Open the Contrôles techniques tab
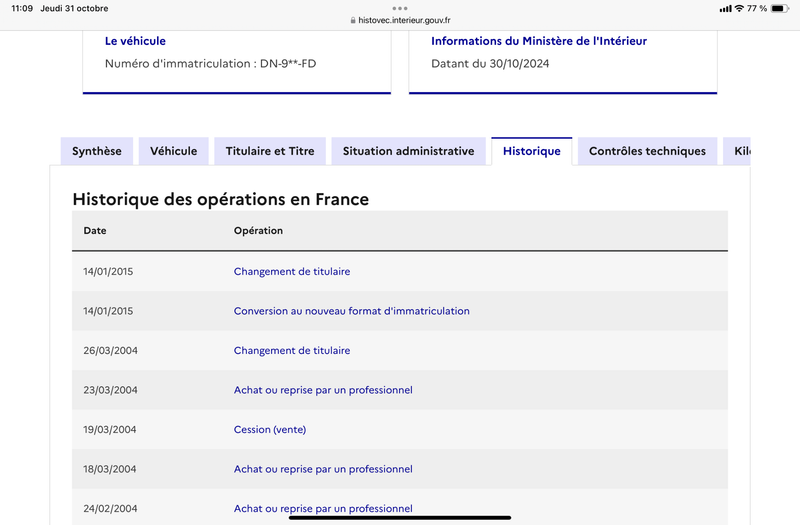Screen dimensions: 800x525 647,151
